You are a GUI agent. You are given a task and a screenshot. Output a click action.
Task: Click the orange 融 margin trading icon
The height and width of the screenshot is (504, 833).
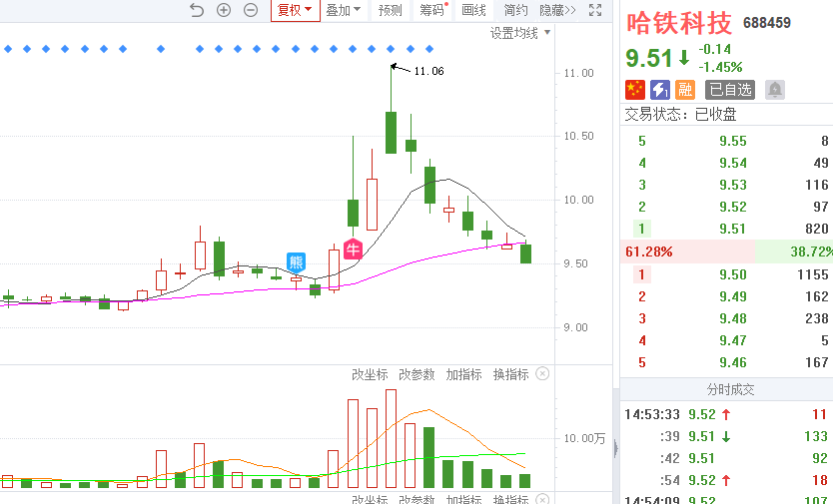[x=685, y=90]
